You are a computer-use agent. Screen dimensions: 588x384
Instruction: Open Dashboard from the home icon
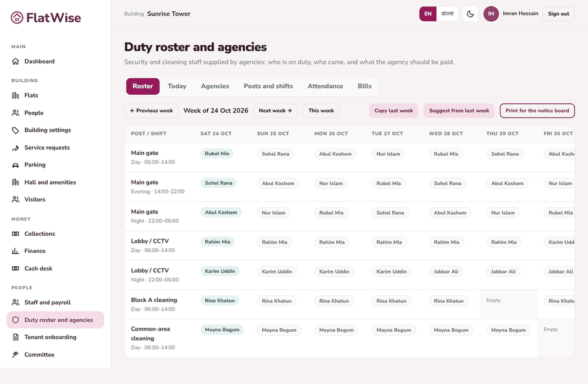(15, 61)
